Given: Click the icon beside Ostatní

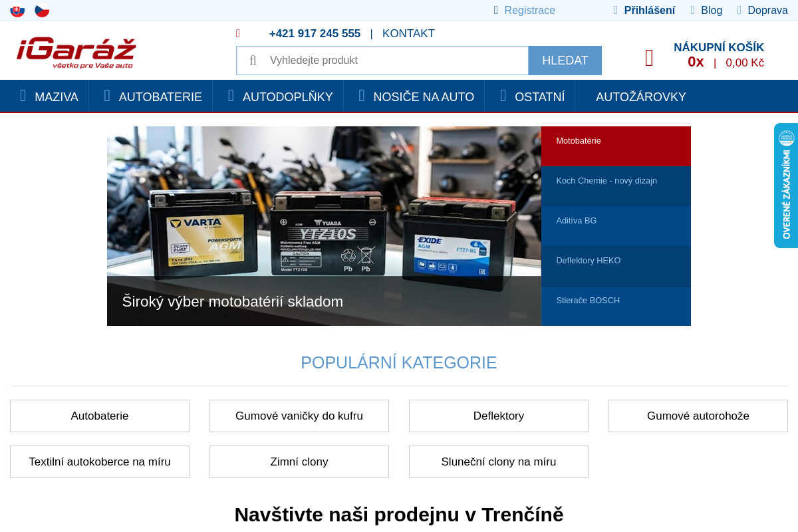Looking at the screenshot, I should click(x=503, y=96).
